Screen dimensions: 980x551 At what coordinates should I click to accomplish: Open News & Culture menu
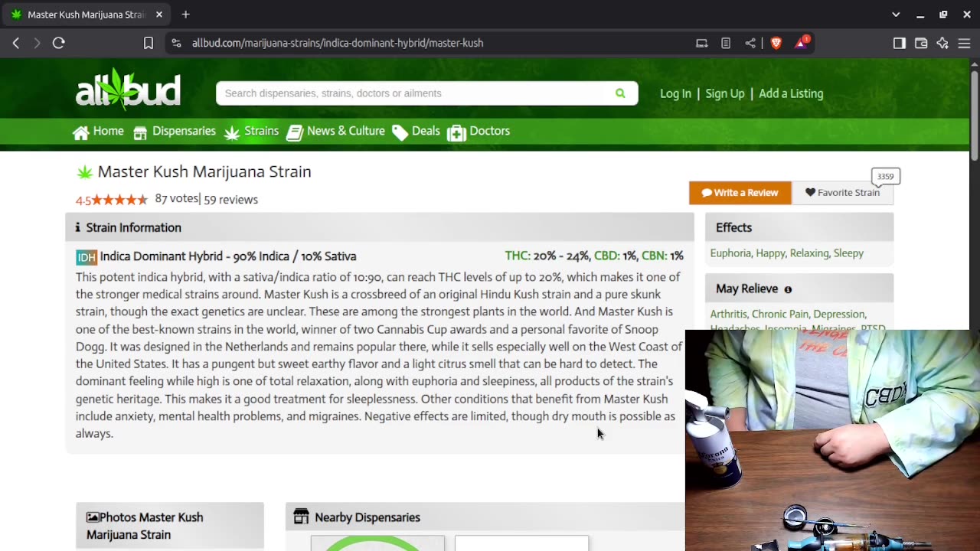[x=335, y=132]
